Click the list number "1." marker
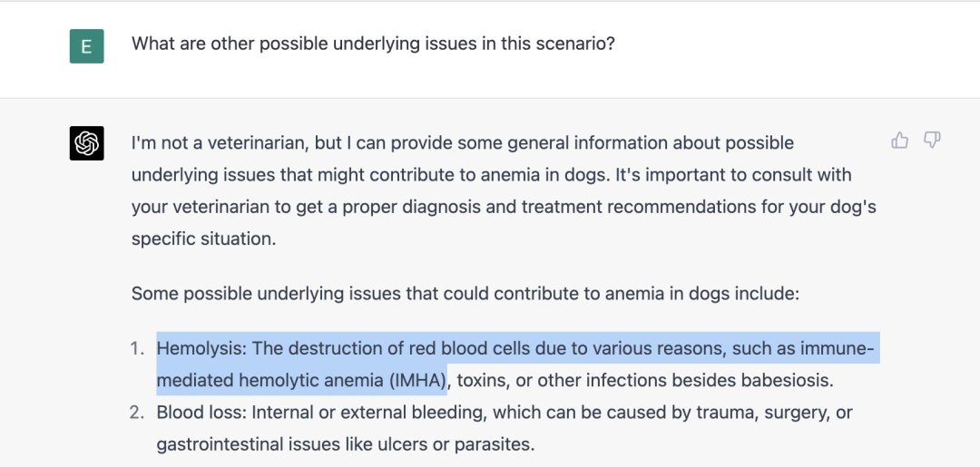The width and height of the screenshot is (980, 467). pos(138,348)
